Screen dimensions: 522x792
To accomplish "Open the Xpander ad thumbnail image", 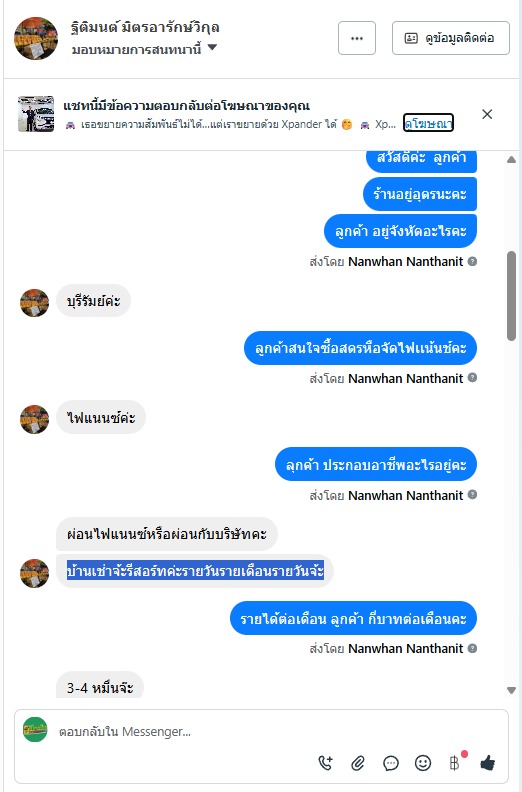I will [x=36, y=114].
